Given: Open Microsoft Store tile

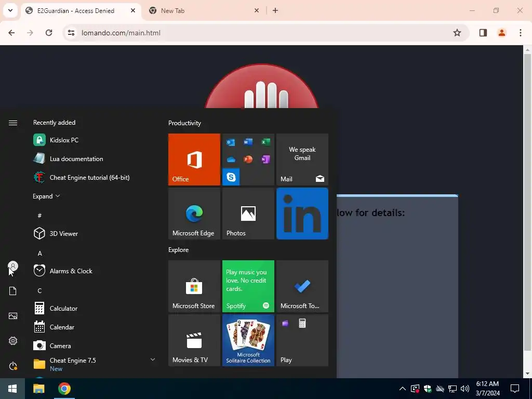Looking at the screenshot, I should pyautogui.click(x=194, y=286).
